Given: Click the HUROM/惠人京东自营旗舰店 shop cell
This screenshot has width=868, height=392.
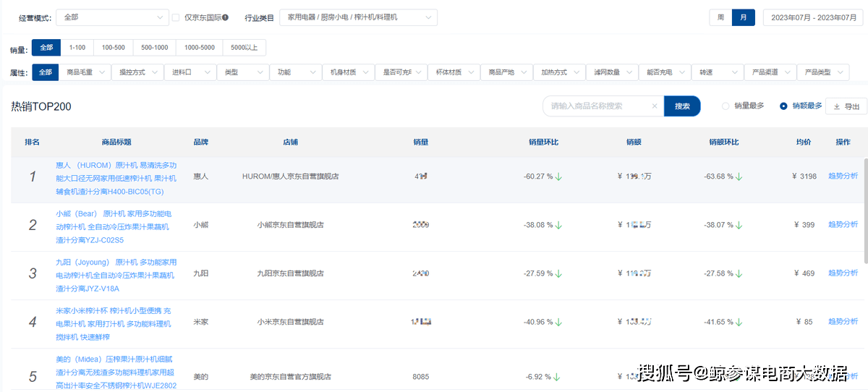Looking at the screenshot, I should [x=290, y=176].
